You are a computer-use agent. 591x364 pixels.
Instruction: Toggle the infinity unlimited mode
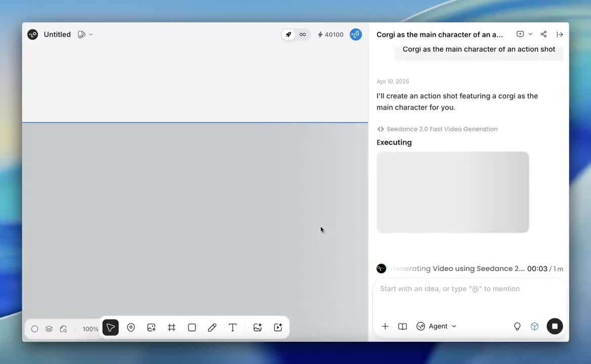point(302,34)
